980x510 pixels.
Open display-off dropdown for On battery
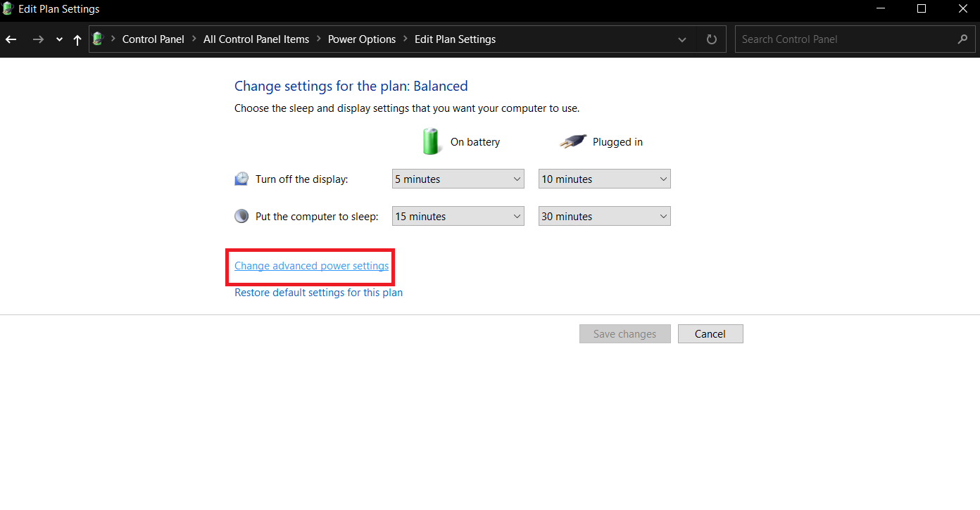click(x=458, y=179)
